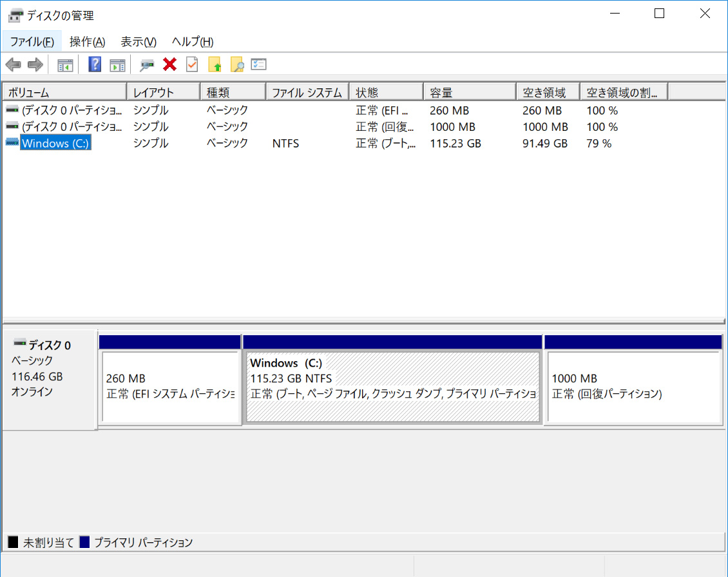Viewport: 728px width, 577px height.
Task: Click the folder icon with up arrow
Action: 215,64
